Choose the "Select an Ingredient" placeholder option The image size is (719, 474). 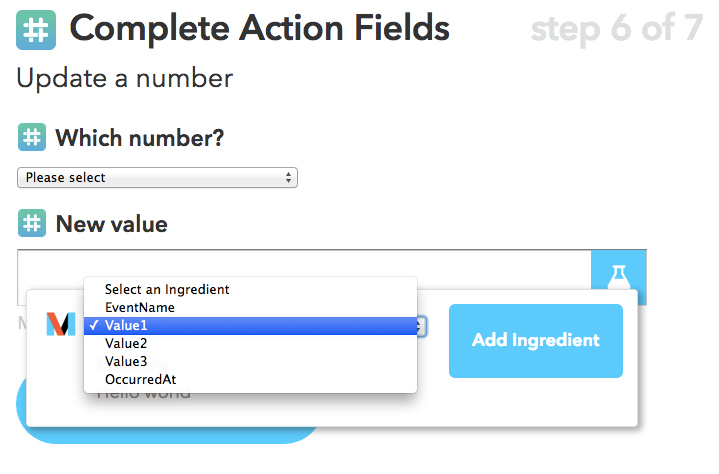[x=167, y=289]
